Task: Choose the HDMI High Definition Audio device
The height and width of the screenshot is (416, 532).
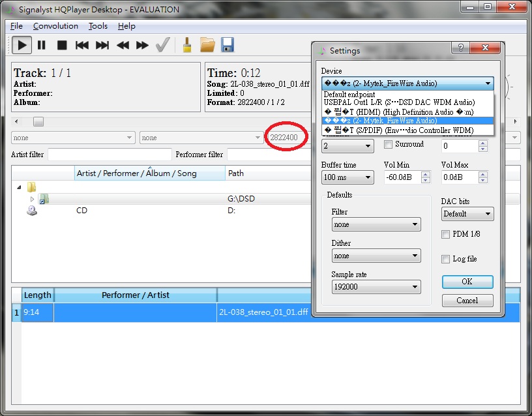Action: tap(407, 112)
